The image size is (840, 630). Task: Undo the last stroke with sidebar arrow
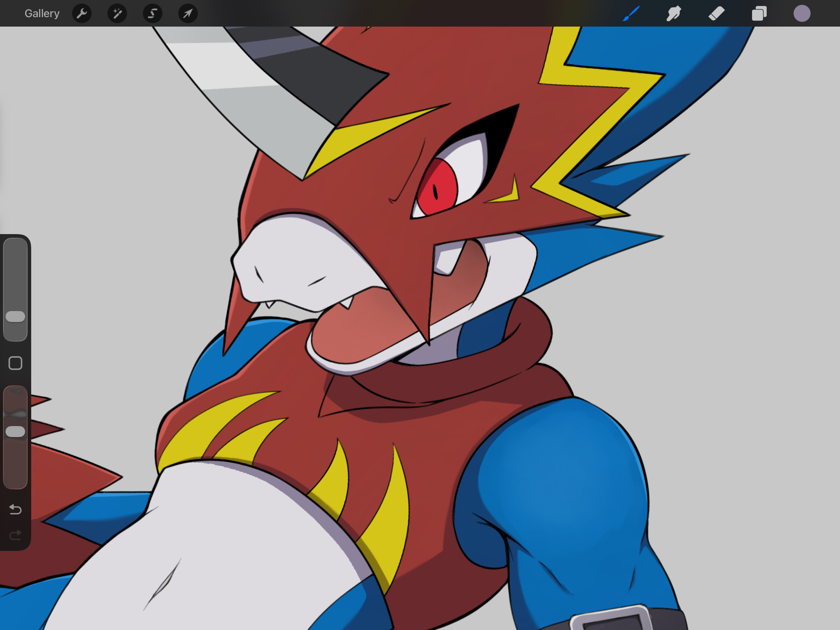pos(16,509)
